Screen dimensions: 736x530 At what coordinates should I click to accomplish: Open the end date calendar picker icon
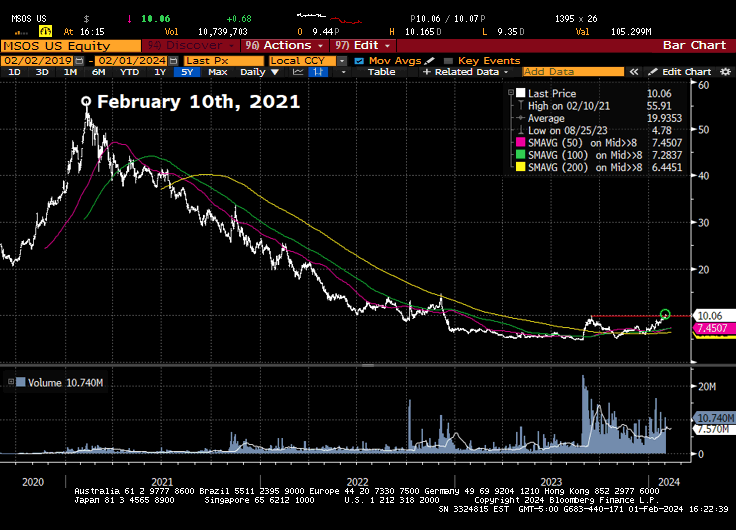point(173,61)
